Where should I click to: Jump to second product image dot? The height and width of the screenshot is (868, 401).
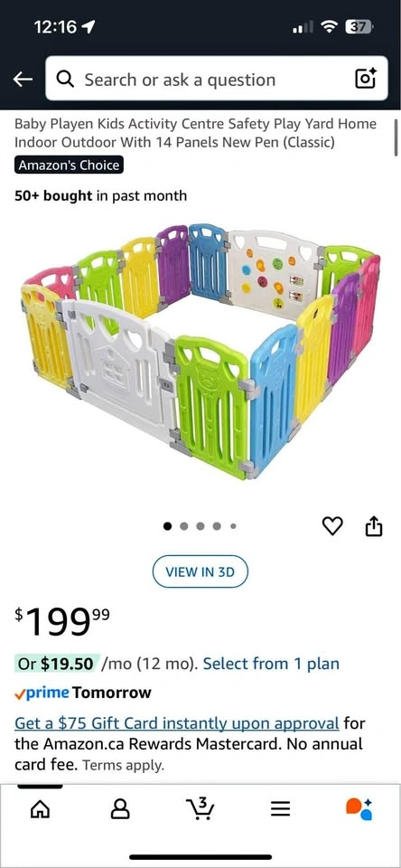184,526
